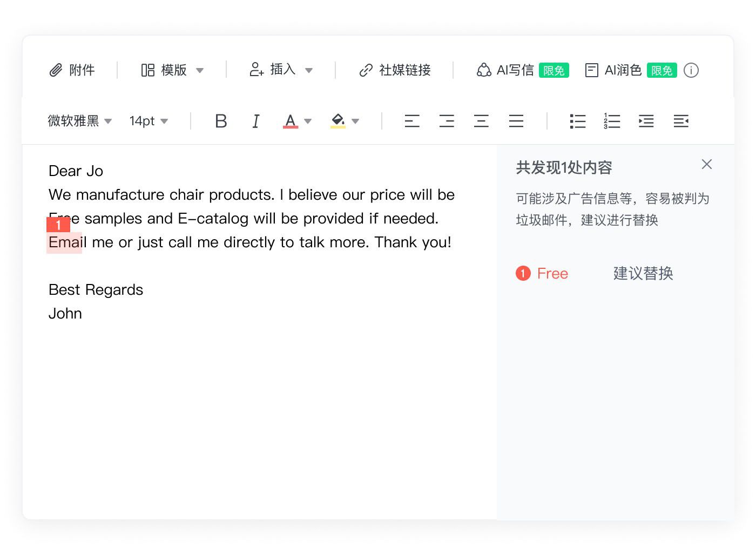Apply center alignment to text

coord(481,121)
